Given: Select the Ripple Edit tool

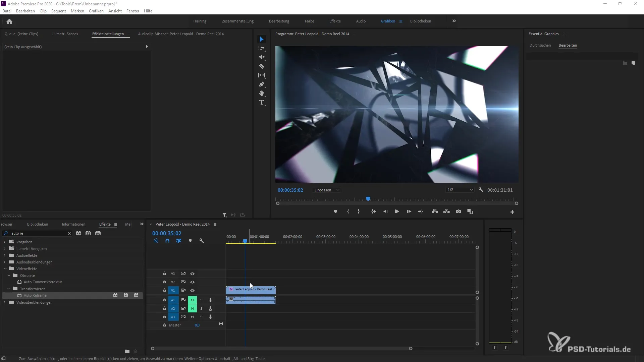Looking at the screenshot, I should (x=262, y=57).
